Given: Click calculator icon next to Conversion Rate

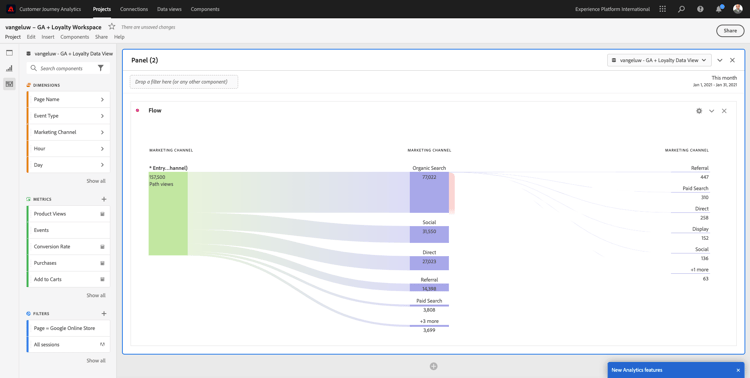Looking at the screenshot, I should pyautogui.click(x=102, y=247).
